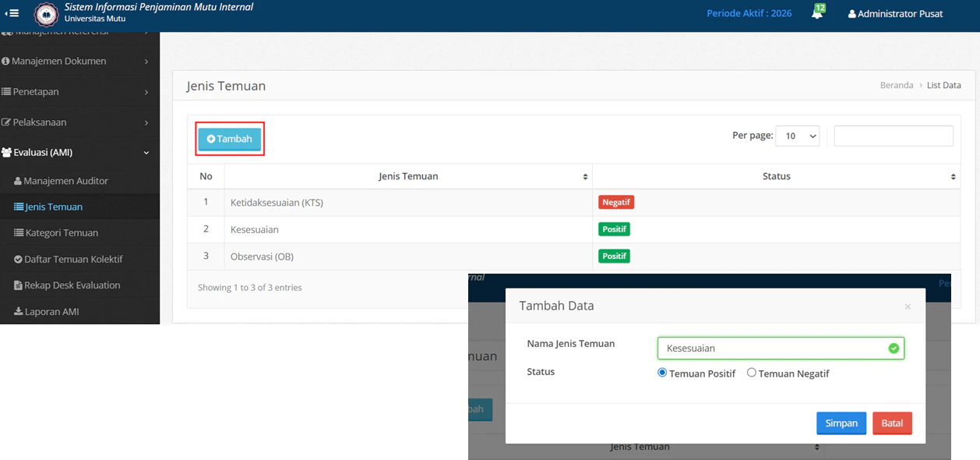The image size is (980, 460).
Task: Click the List Data breadcrumb text
Action: (x=943, y=85)
